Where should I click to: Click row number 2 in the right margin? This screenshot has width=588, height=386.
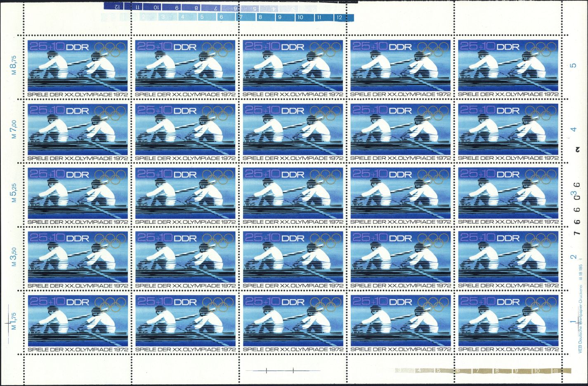pyautogui.click(x=573, y=257)
